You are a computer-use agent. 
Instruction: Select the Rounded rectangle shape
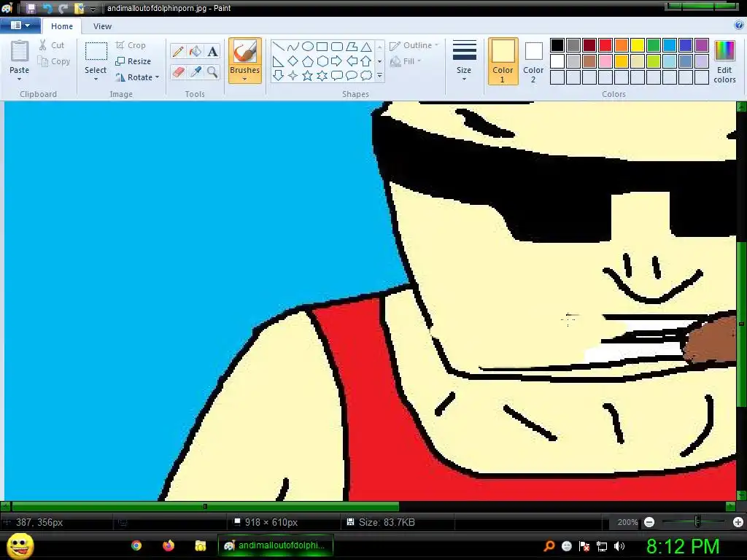click(337, 47)
